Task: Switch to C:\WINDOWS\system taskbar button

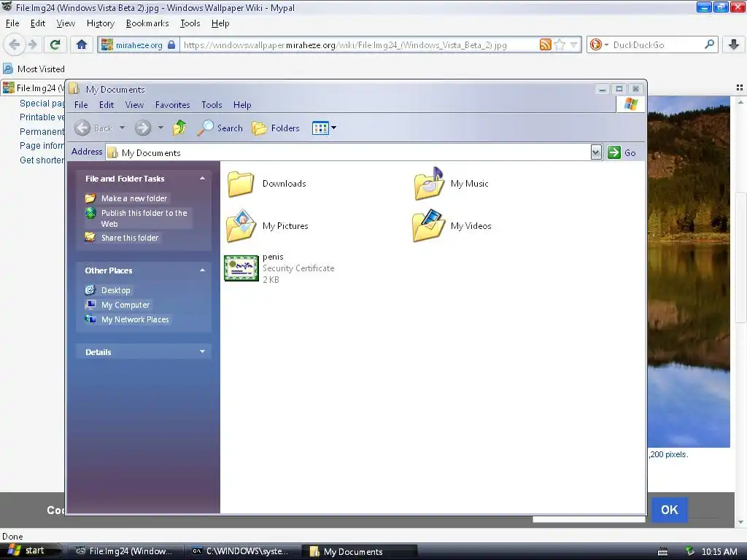Action: (x=242, y=551)
